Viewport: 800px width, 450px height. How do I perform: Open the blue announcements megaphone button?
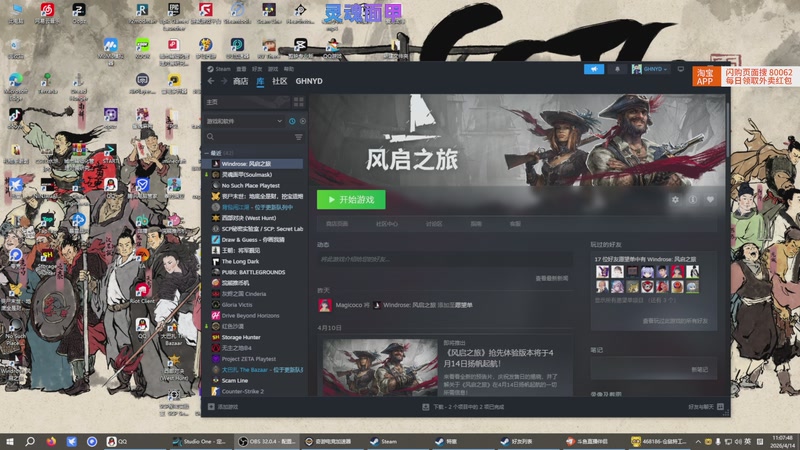(594, 69)
